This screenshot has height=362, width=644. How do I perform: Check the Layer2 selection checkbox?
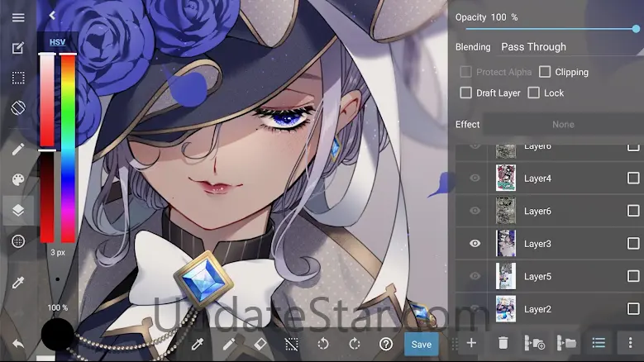click(x=633, y=308)
